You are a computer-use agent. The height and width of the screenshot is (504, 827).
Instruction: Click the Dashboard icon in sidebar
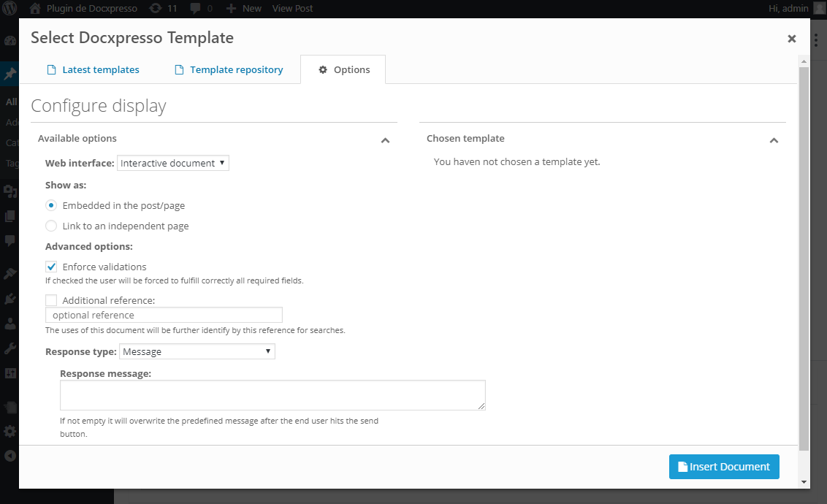pos(10,41)
